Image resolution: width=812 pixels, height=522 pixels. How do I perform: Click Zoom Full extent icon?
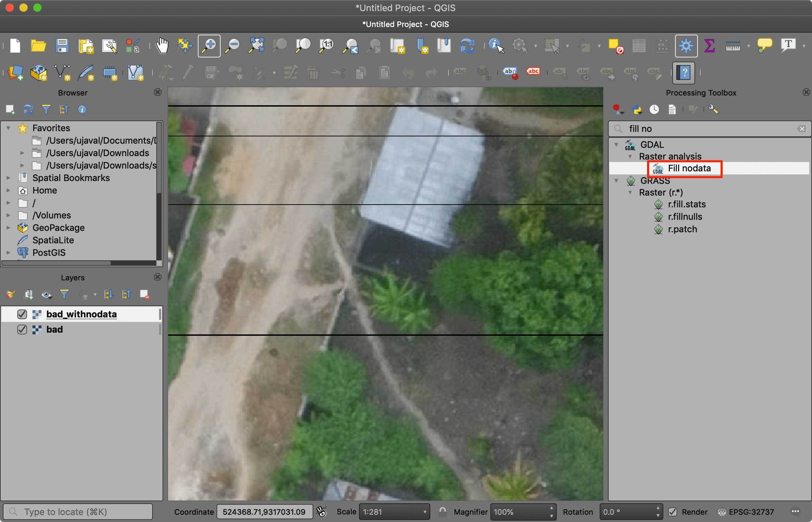click(256, 46)
